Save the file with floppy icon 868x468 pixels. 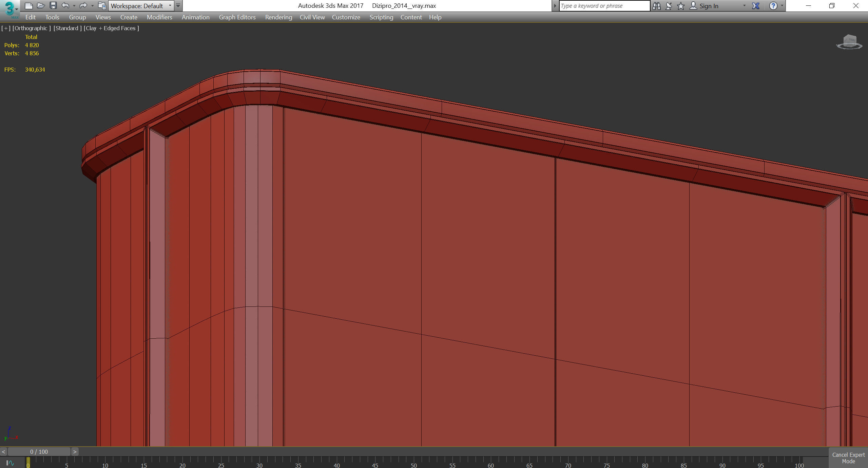53,6
